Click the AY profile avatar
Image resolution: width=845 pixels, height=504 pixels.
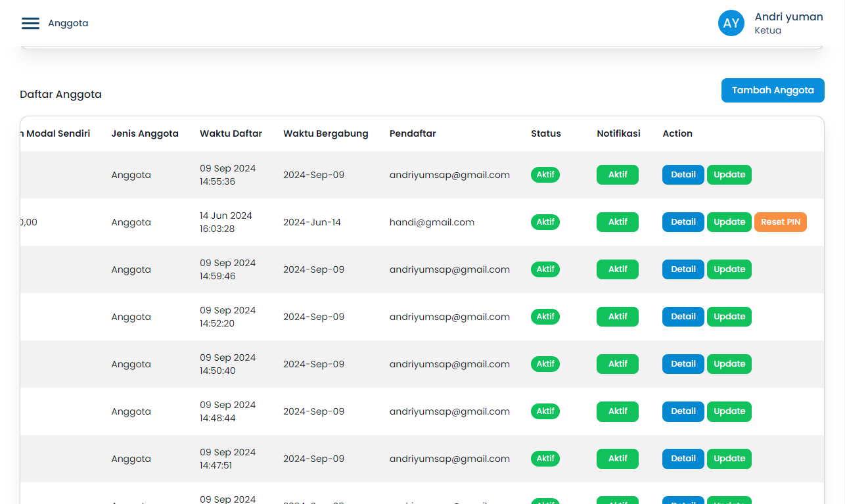pyautogui.click(x=731, y=23)
